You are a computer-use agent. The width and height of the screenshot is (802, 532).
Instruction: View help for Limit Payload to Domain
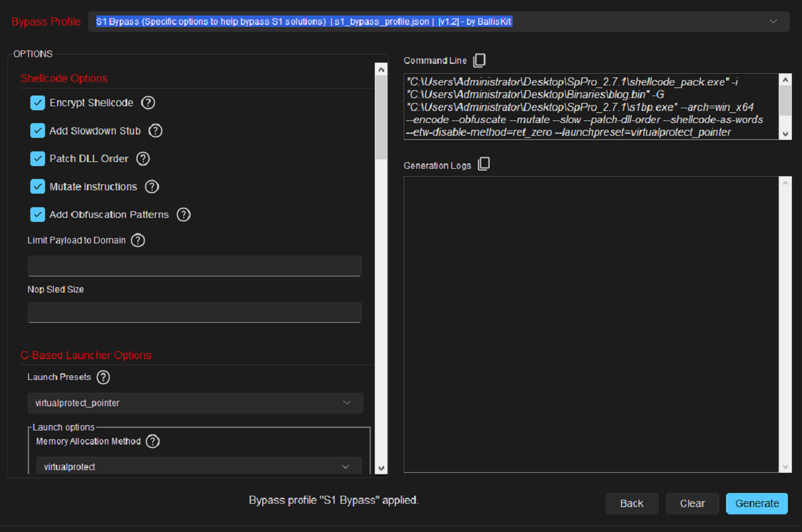point(138,240)
